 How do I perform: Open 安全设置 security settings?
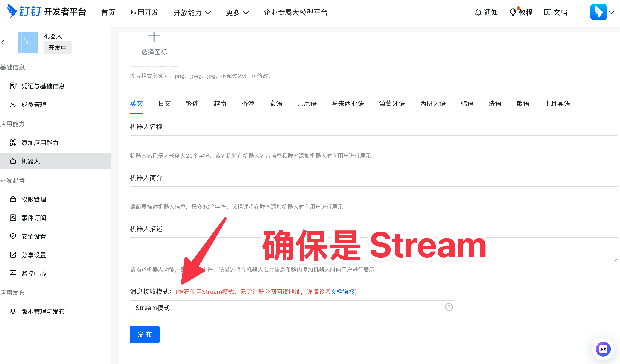point(33,236)
